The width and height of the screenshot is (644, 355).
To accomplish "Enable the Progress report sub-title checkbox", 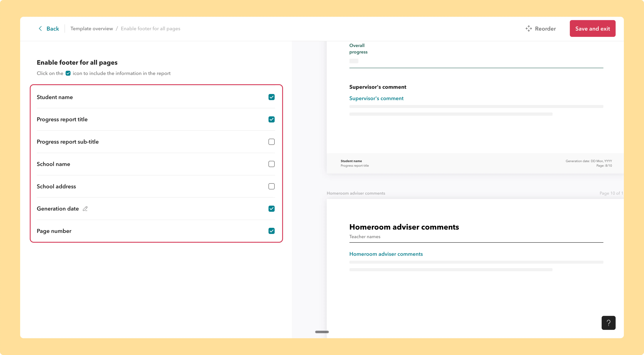I will pyautogui.click(x=271, y=142).
